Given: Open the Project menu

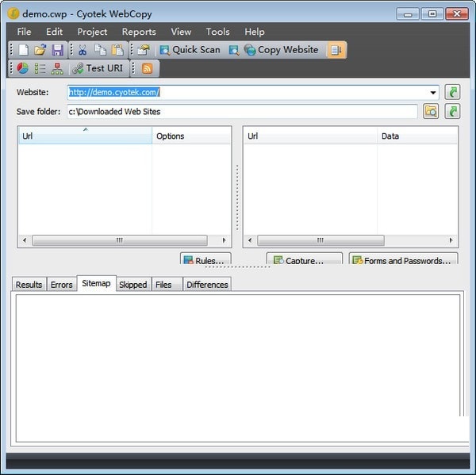Looking at the screenshot, I should [92, 32].
